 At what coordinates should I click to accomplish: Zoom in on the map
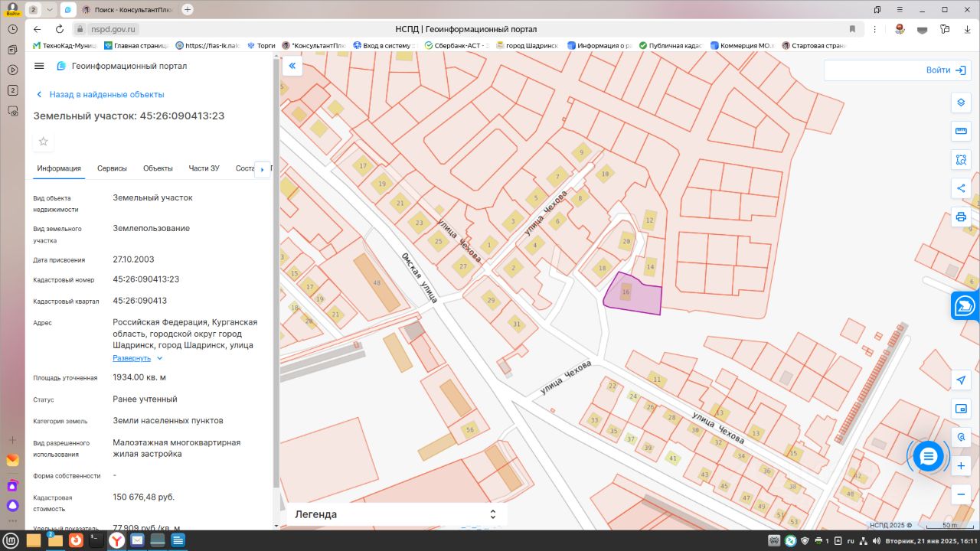tap(961, 465)
